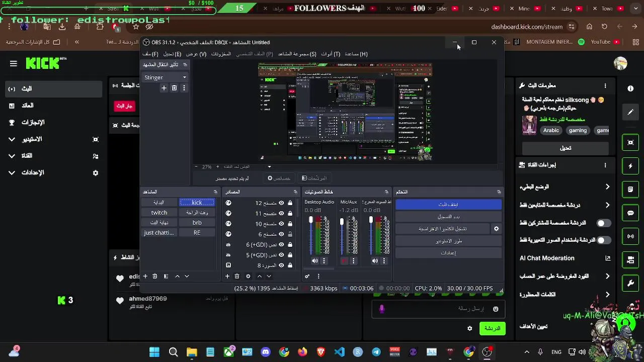Mute Desktop Audio in OBS mixer
Screen dimensions: 644x362
click(315, 261)
